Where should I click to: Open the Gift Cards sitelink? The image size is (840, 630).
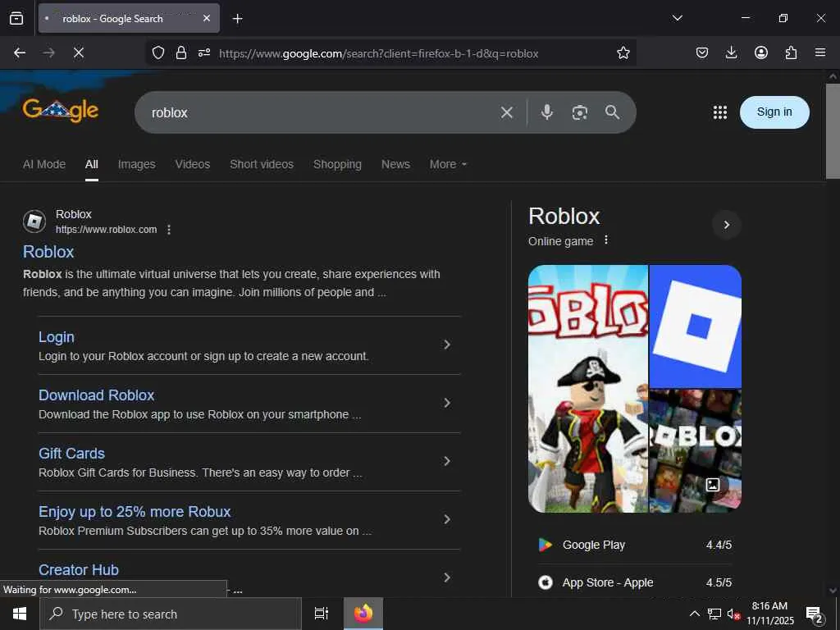(x=72, y=454)
